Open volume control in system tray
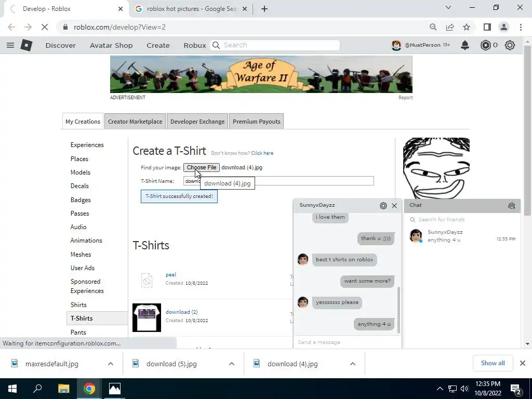532x399 pixels. tap(464, 389)
